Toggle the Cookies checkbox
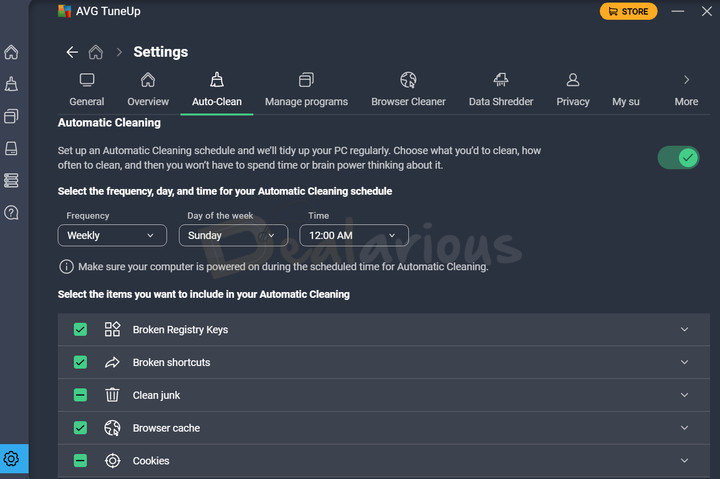The width and height of the screenshot is (720, 479). (x=80, y=461)
